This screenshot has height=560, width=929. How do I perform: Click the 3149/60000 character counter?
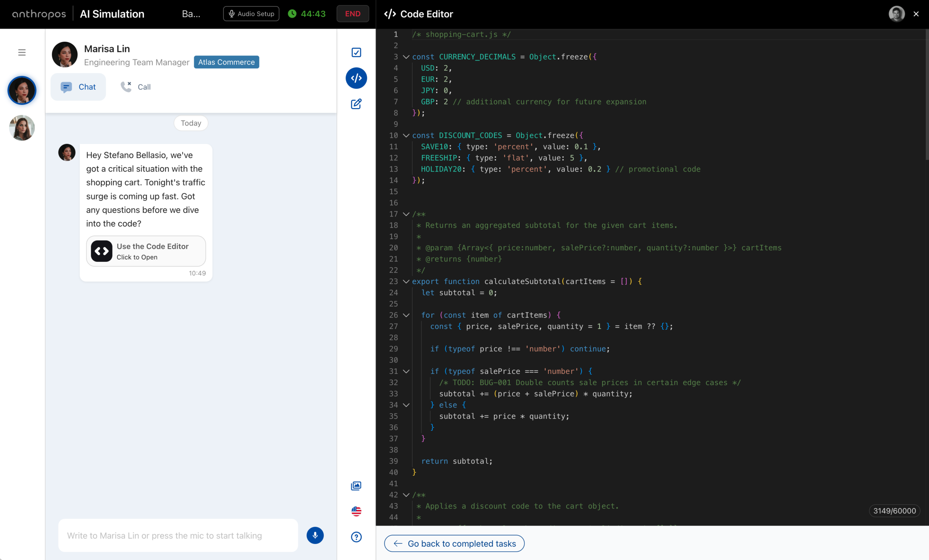(894, 511)
